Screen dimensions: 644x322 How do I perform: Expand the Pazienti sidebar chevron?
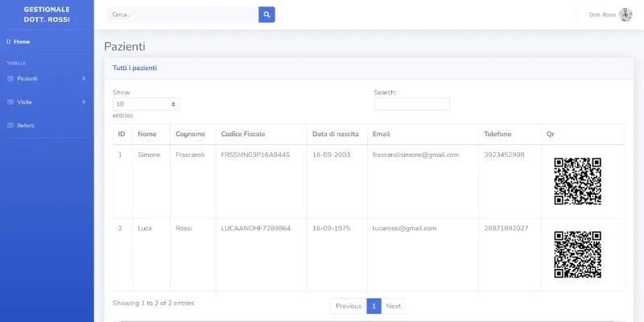(x=84, y=78)
